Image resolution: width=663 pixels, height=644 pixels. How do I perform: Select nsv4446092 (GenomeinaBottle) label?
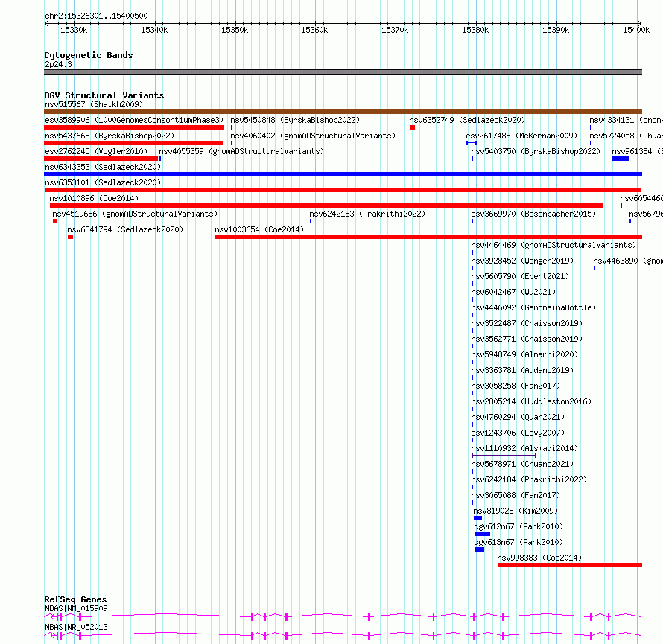(533, 307)
